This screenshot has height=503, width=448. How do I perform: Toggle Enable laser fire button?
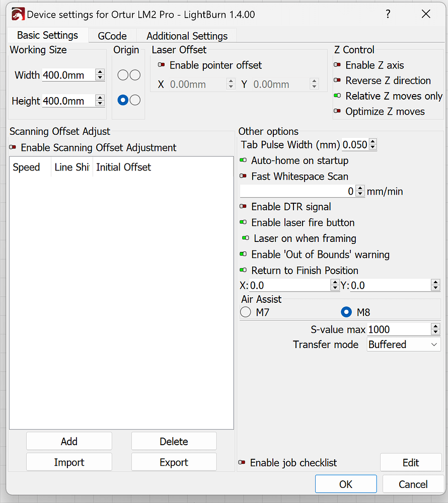click(243, 222)
